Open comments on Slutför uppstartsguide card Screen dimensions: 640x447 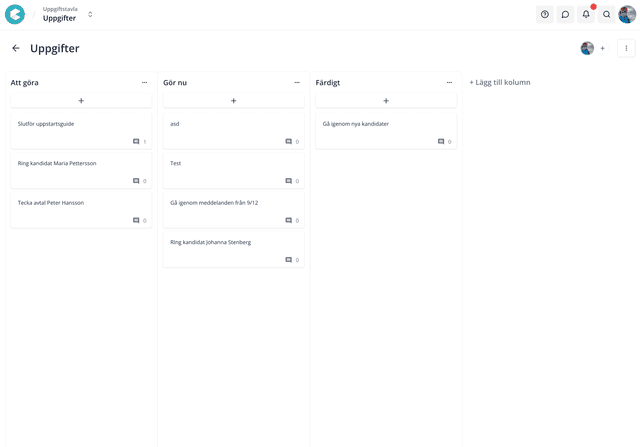pos(137,142)
